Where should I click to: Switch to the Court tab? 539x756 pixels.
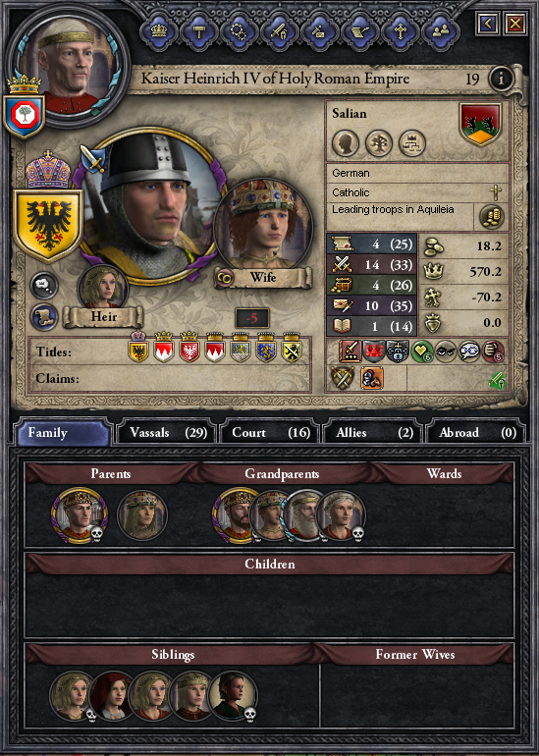270,432
